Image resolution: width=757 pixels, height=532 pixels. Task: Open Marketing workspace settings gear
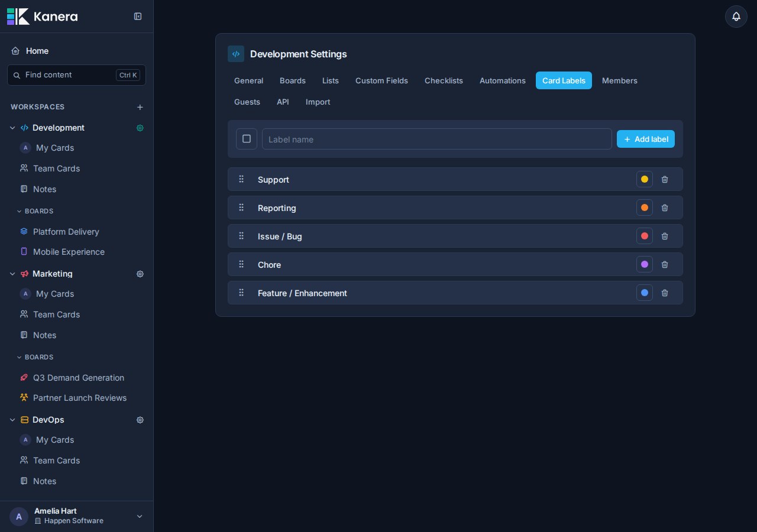[140, 274]
